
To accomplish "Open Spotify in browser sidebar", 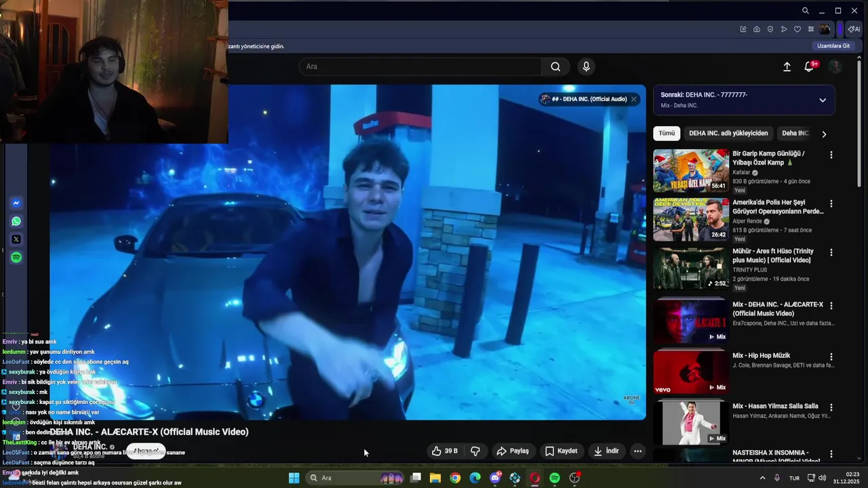I will pyautogui.click(x=16, y=258).
